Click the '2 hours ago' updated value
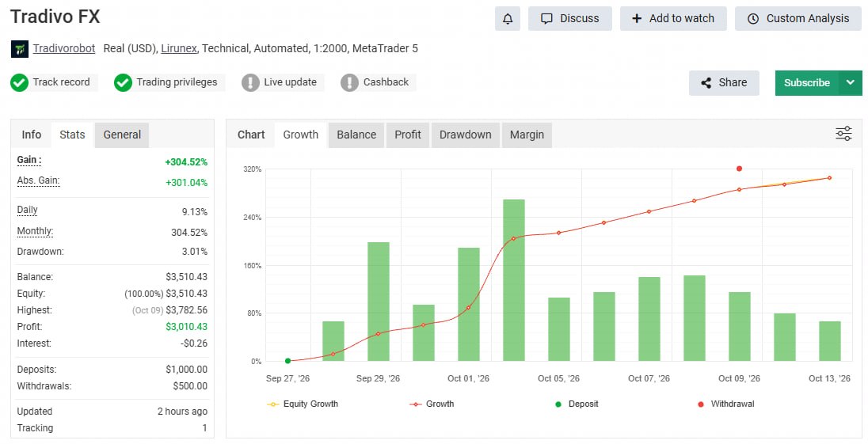Image resolution: width=868 pixels, height=444 pixels. pyautogui.click(x=182, y=412)
